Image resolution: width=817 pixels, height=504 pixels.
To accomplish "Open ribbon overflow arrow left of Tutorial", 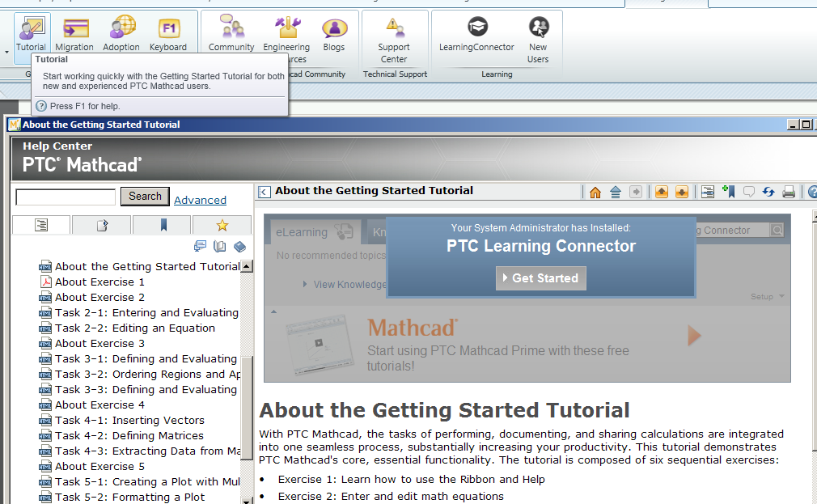I will point(6,52).
